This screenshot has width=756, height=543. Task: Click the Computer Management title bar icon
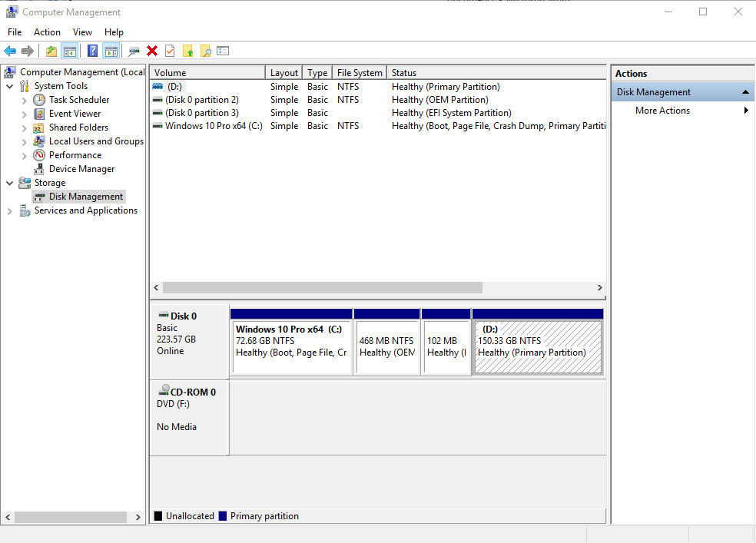(x=12, y=12)
